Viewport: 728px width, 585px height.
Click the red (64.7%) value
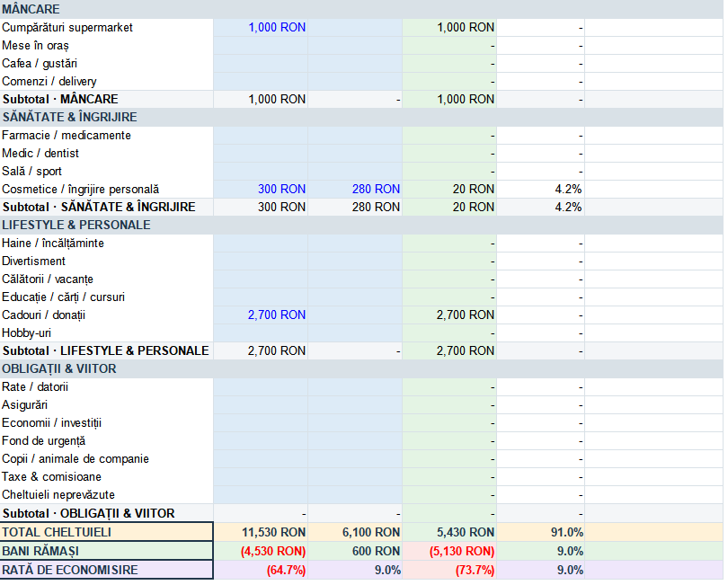tap(286, 570)
